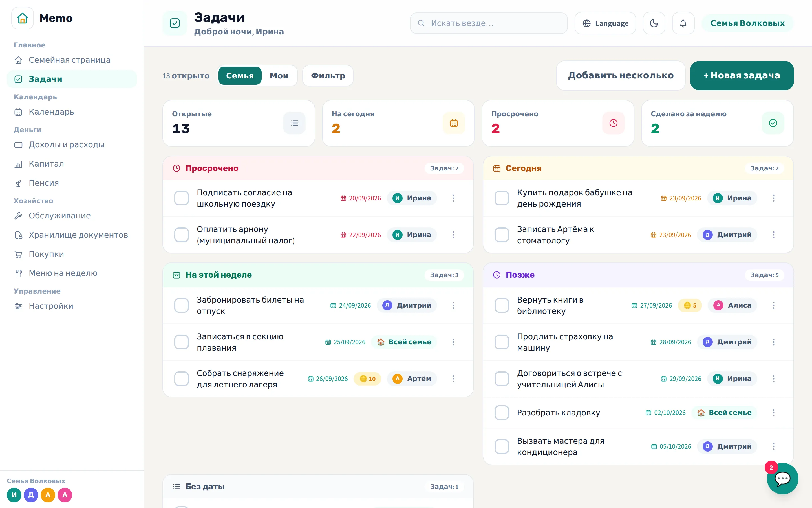Viewport: 812px width, 508px height.
Task: Open options menu for Вызвать мастера для кондиционера
Action: click(773, 446)
